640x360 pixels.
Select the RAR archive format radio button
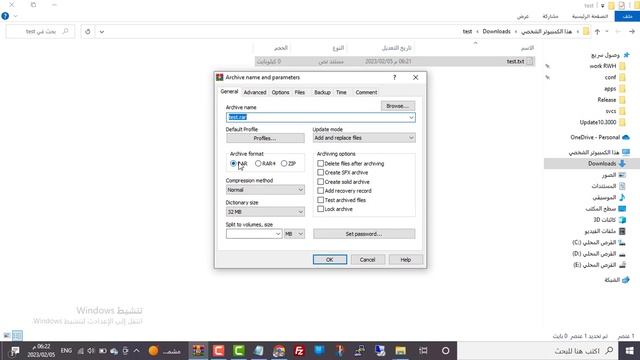tap(233, 163)
